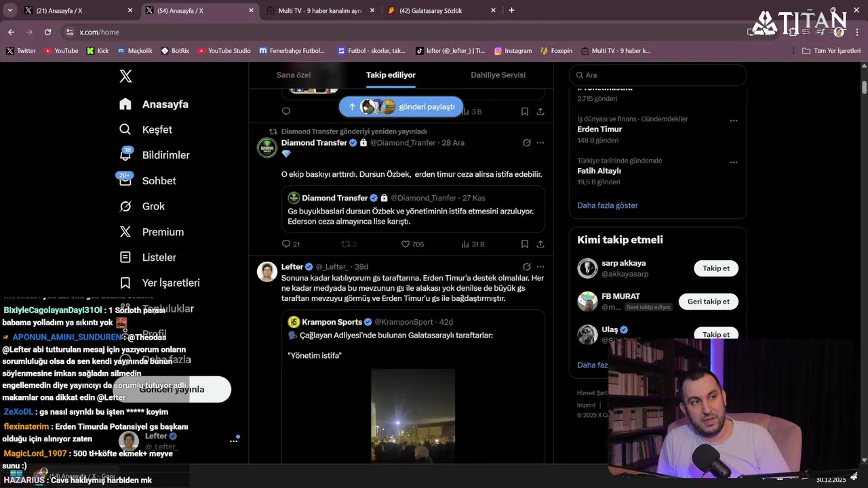The image size is (868, 488).
Task: Open the Lefter profile avatar in the feed
Action: click(267, 272)
